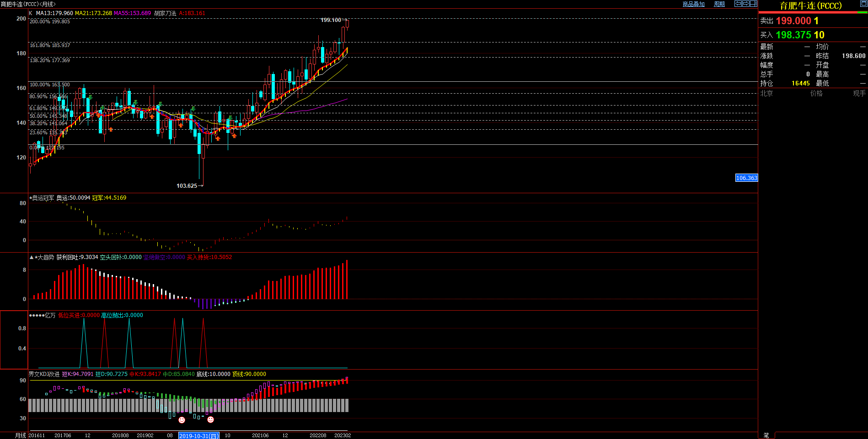Click the 中K:93.8417 value
The image size is (868, 439).
(x=145, y=374)
